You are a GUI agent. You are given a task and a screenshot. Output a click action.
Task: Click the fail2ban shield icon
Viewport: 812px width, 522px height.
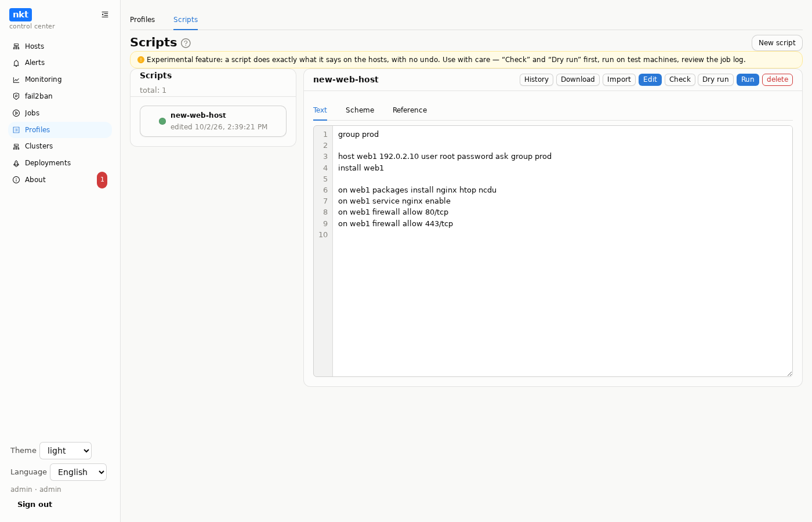point(16,96)
